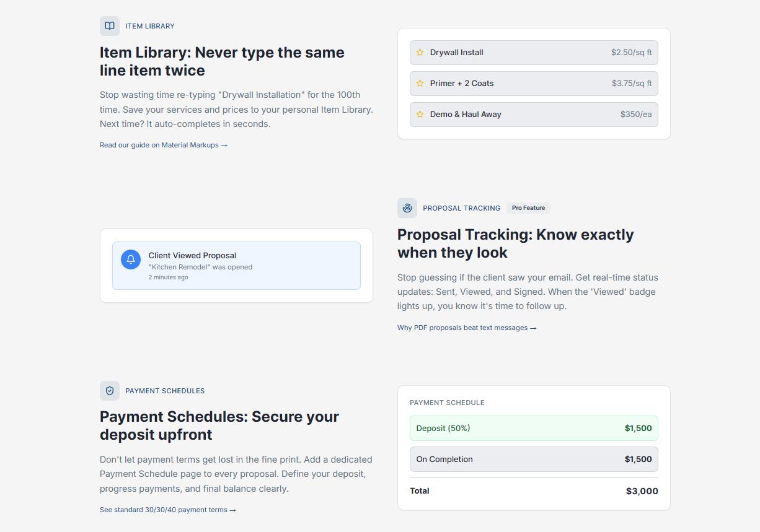Click the Deposit (50%) payment row
This screenshot has width=760, height=532.
[x=534, y=429]
